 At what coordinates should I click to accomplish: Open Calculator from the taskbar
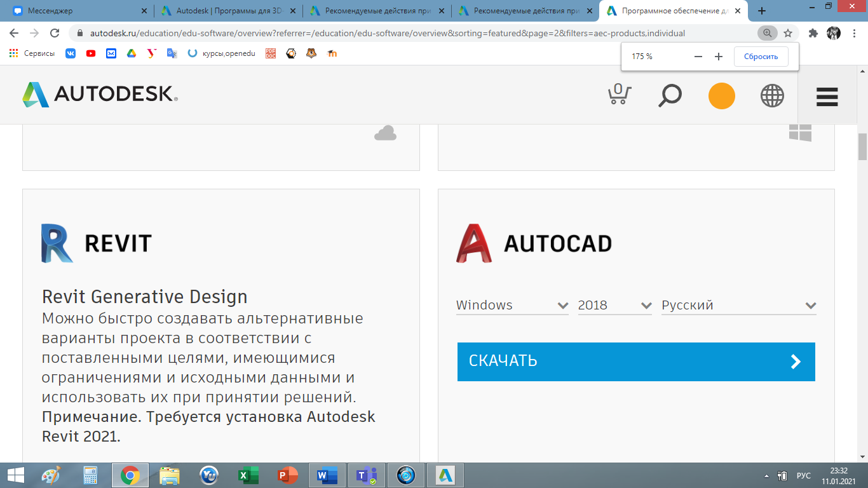90,475
